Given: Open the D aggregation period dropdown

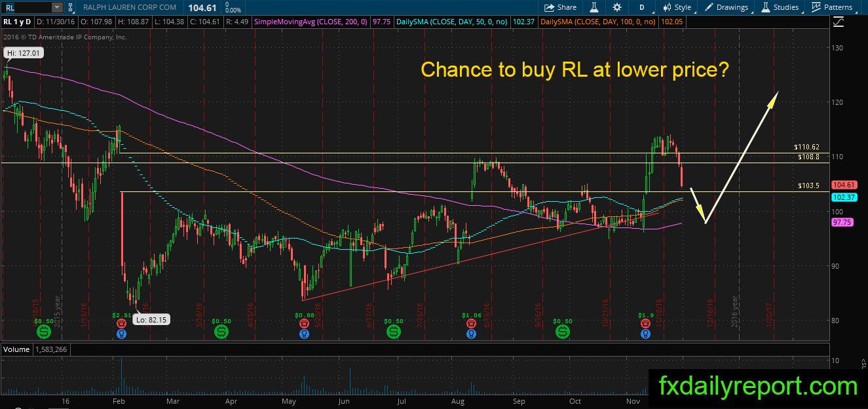Looking at the screenshot, I should pos(642,7).
